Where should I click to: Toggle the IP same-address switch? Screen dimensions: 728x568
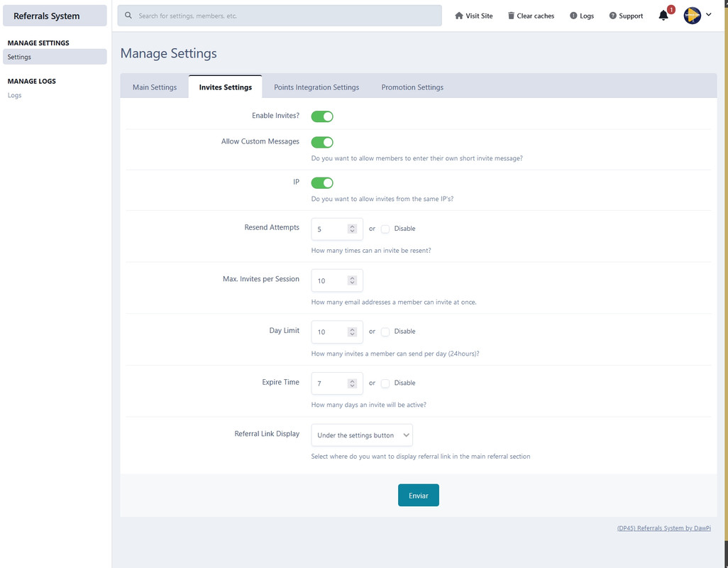tap(322, 183)
